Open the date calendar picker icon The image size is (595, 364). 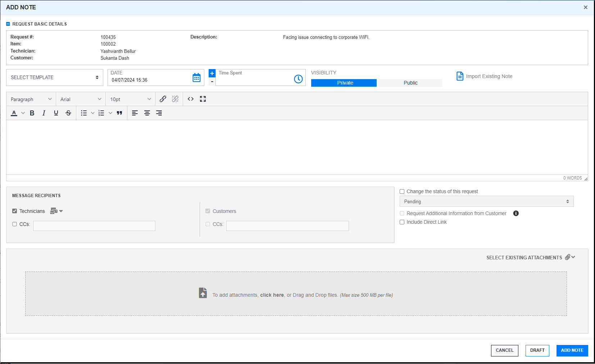click(196, 78)
